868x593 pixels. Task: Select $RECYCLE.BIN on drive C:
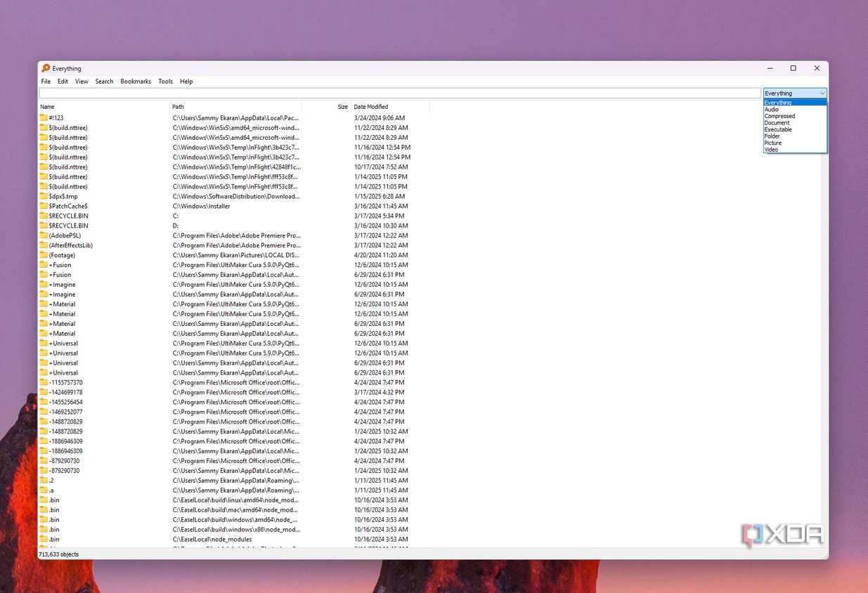(68, 216)
